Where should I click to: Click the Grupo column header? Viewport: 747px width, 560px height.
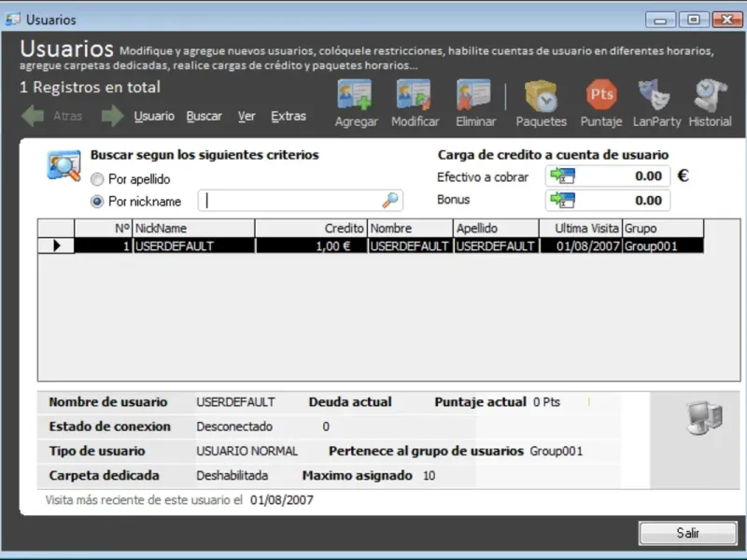(663, 228)
